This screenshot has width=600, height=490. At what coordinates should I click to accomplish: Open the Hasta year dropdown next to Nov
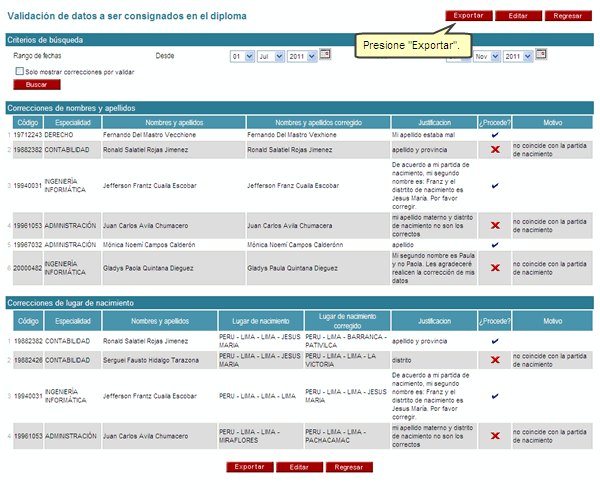click(518, 57)
